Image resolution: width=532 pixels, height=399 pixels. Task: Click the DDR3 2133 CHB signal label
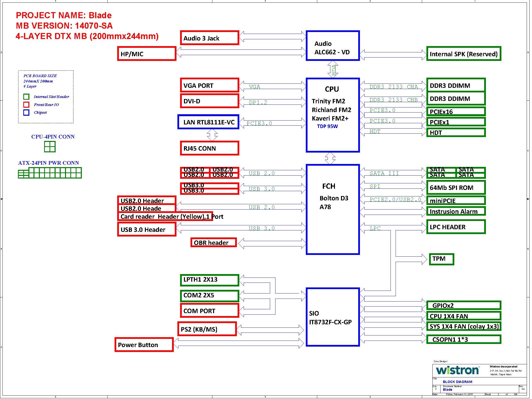pos(394,100)
